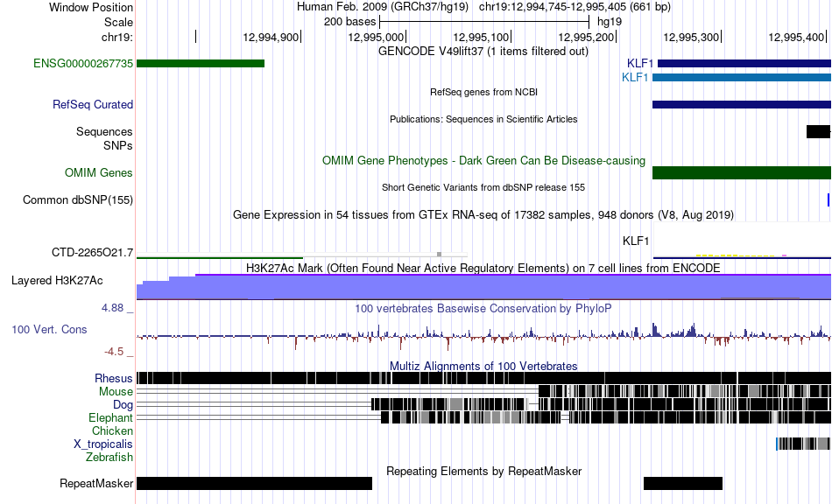Click the blue dbSNP variant marker
Screen dimensions: 832x504
(x=828, y=199)
